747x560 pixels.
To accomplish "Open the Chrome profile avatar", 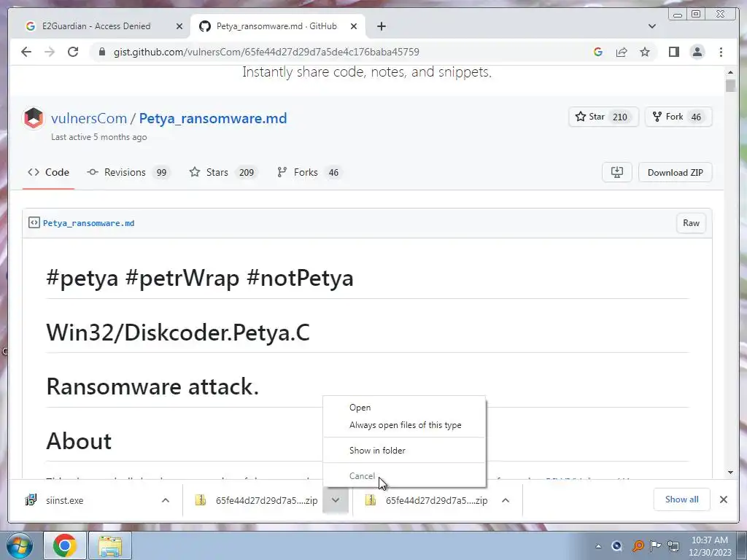I will 697,52.
